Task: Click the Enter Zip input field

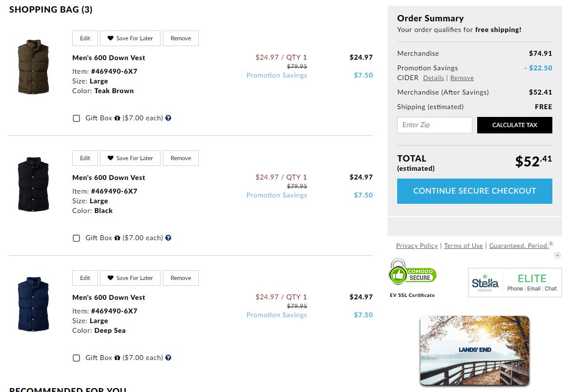Action: pyautogui.click(x=434, y=125)
